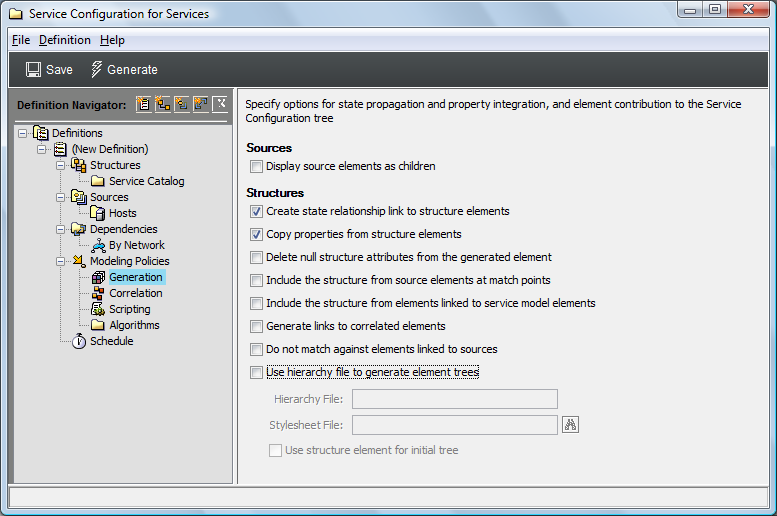Click the window folder icon in title bar
This screenshot has width=777, height=516.
[16, 14]
